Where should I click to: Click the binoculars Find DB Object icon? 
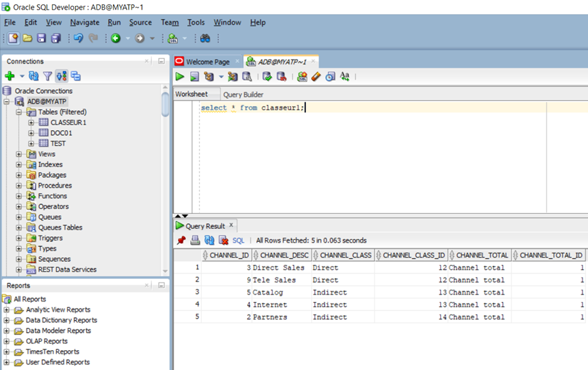[x=205, y=38]
